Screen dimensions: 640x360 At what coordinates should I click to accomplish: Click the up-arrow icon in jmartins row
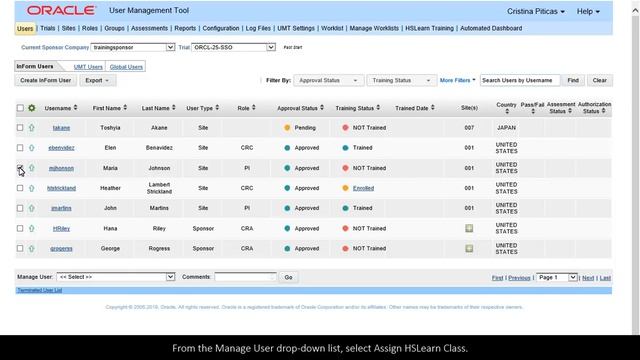(x=31, y=208)
